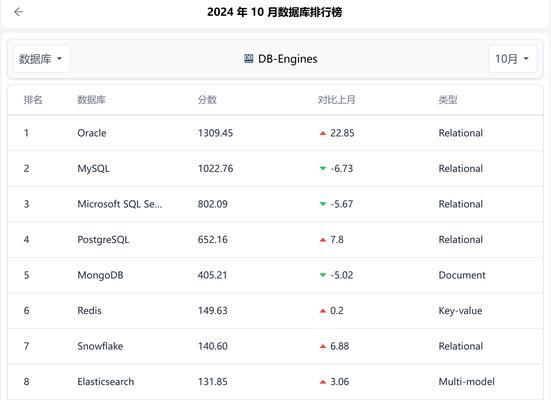Select the Redis database name

(x=89, y=311)
